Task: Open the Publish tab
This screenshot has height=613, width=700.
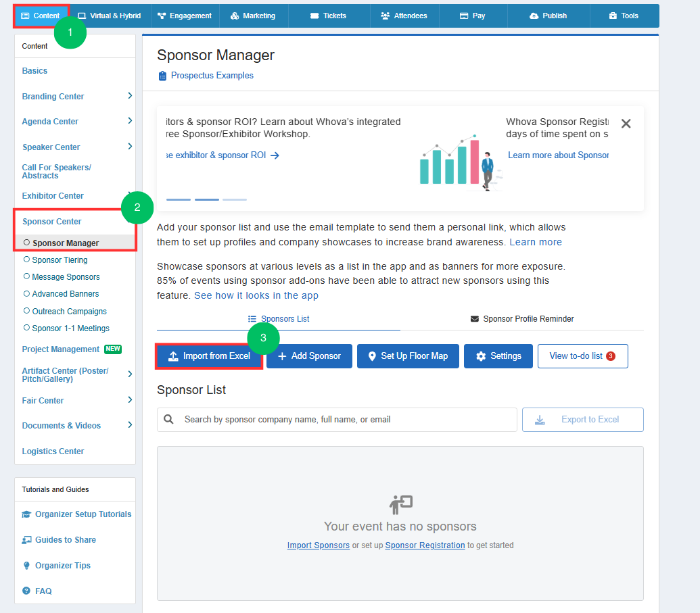Action: tap(549, 16)
